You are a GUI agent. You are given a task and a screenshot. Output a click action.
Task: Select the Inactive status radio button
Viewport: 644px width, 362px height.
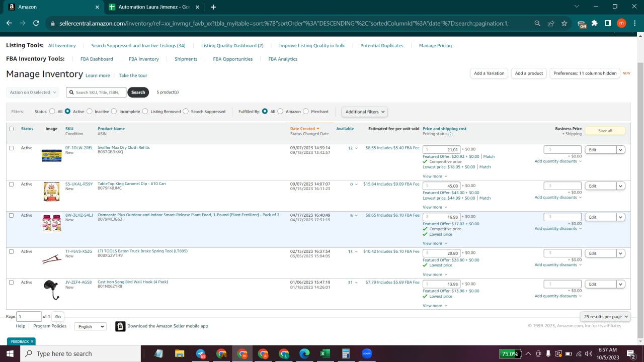(90, 112)
